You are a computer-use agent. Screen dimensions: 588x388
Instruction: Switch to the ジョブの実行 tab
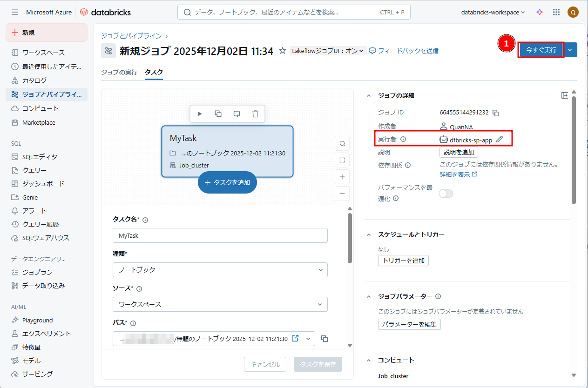click(119, 72)
